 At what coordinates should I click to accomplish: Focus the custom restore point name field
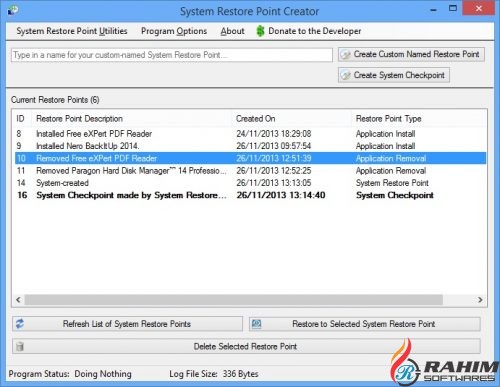[x=172, y=55]
